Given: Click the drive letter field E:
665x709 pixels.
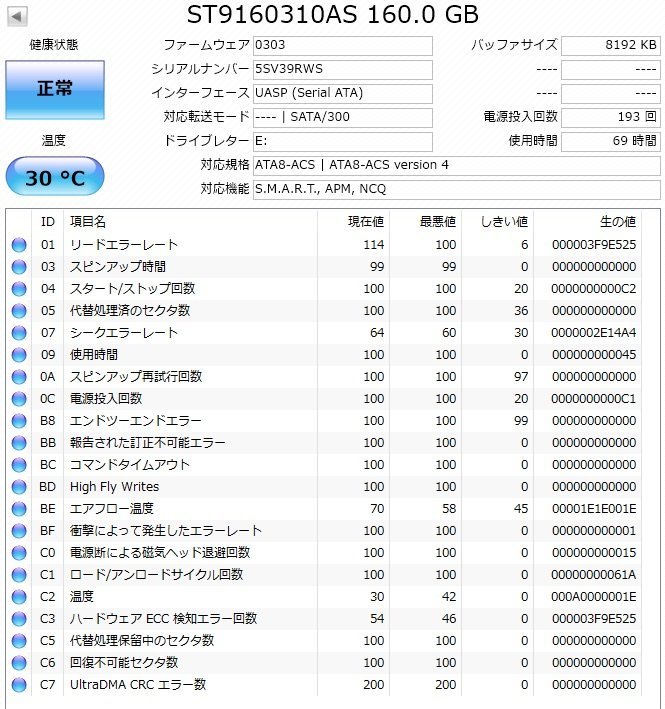Looking at the screenshot, I should [x=343, y=142].
